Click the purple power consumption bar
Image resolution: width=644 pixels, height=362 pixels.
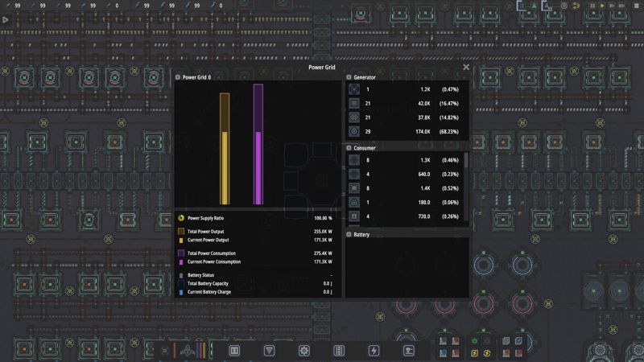(x=258, y=145)
